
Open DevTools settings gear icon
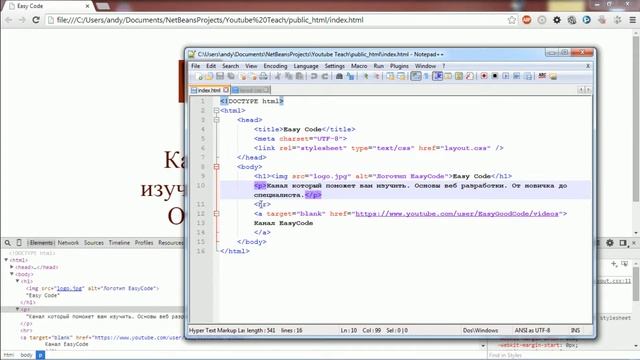[x=610, y=243]
